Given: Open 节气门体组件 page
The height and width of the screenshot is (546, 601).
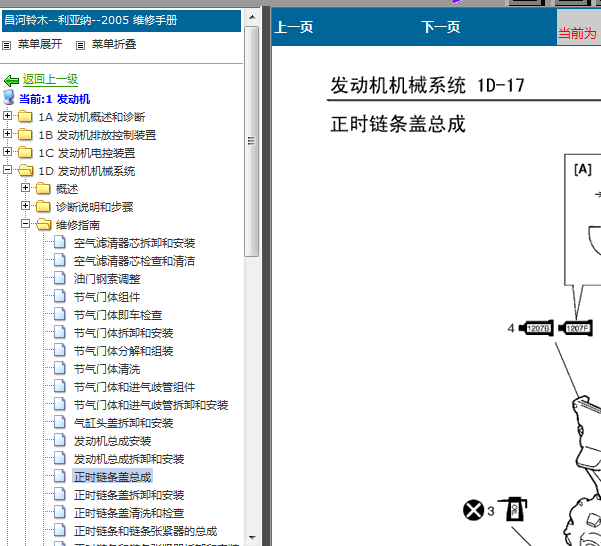Looking at the screenshot, I should click(107, 297).
